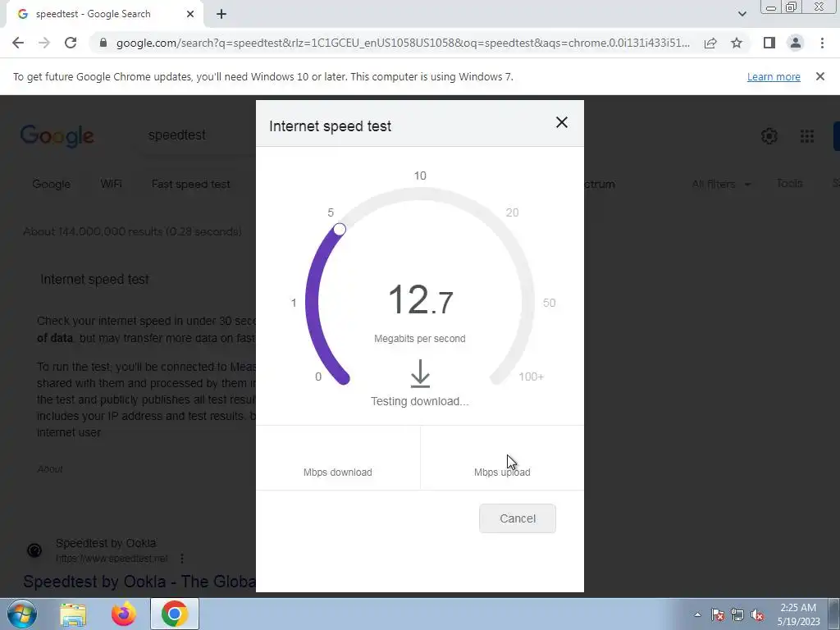840x630 pixels.
Task: Open the search Tools option
Action: (789, 183)
